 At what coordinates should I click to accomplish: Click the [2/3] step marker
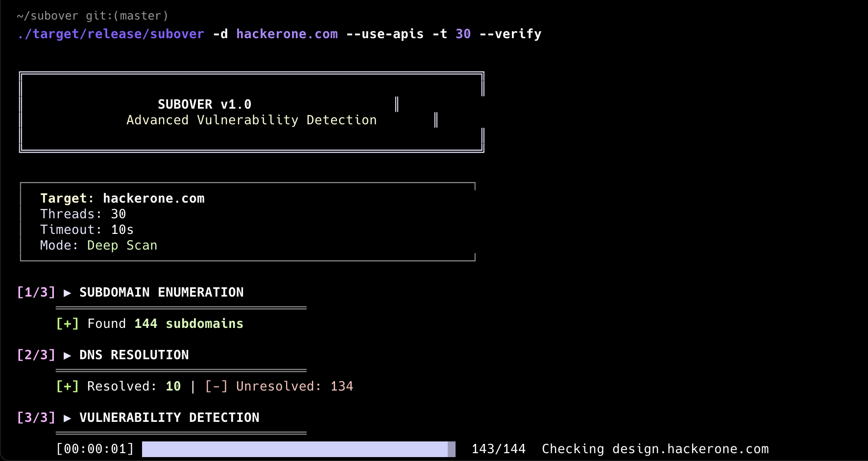tap(36, 355)
